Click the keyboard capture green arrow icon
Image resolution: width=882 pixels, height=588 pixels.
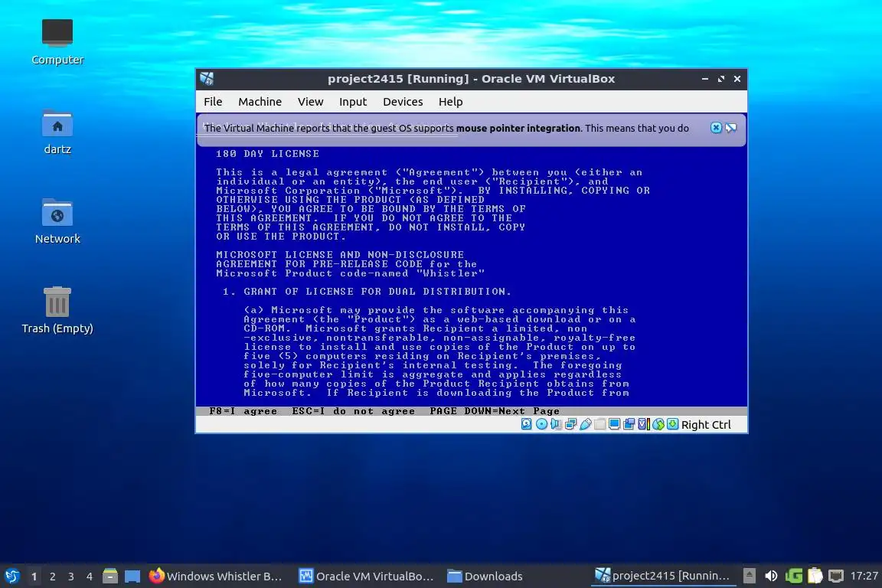coord(673,424)
